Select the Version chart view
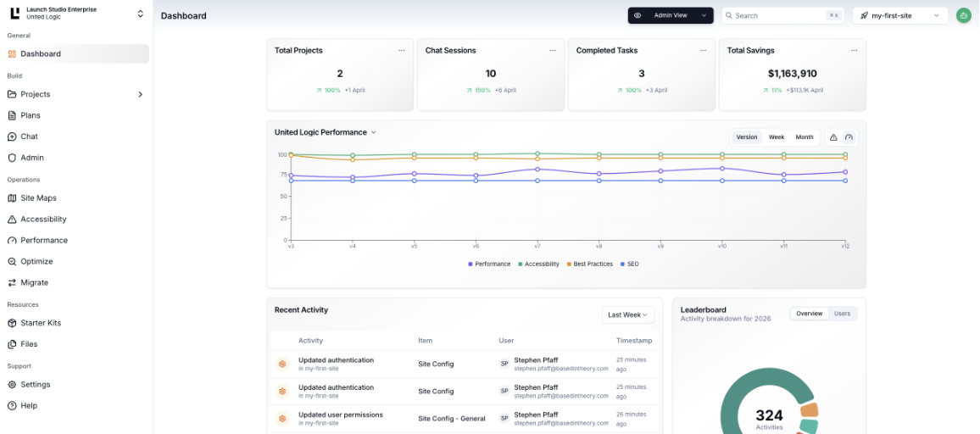Image resolution: width=980 pixels, height=434 pixels. [x=747, y=137]
